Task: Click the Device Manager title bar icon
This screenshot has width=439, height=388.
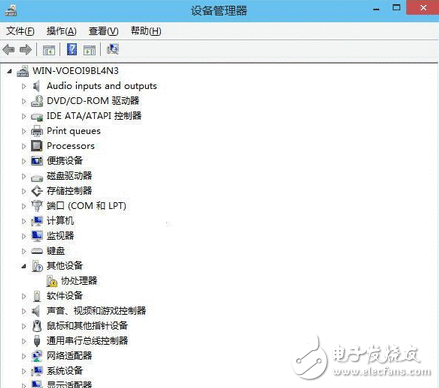Action: pyautogui.click(x=11, y=10)
